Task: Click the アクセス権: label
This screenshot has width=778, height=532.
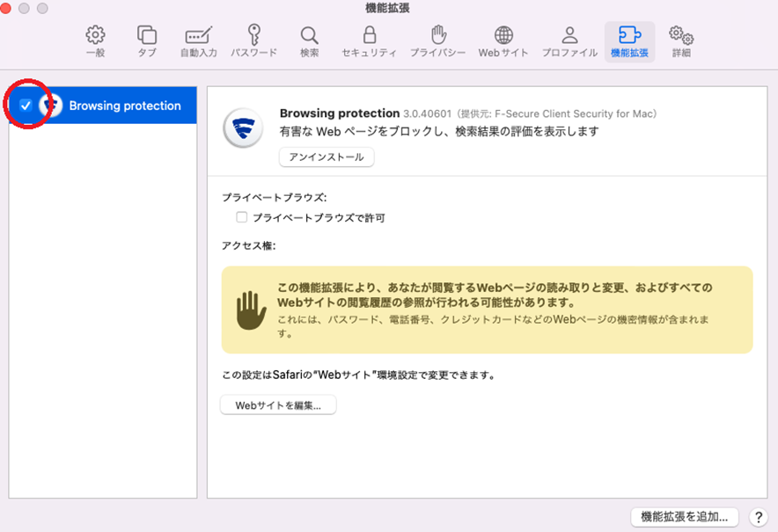Action: (x=248, y=245)
